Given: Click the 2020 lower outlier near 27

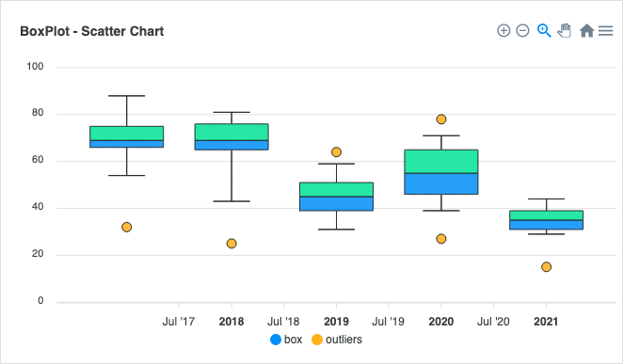Looking at the screenshot, I should (x=441, y=239).
